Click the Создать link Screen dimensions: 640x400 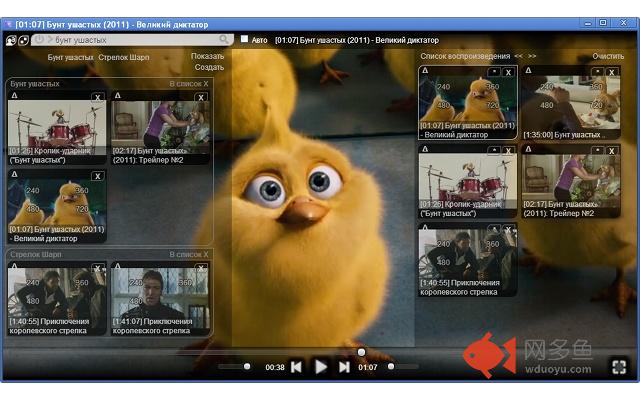tap(209, 67)
